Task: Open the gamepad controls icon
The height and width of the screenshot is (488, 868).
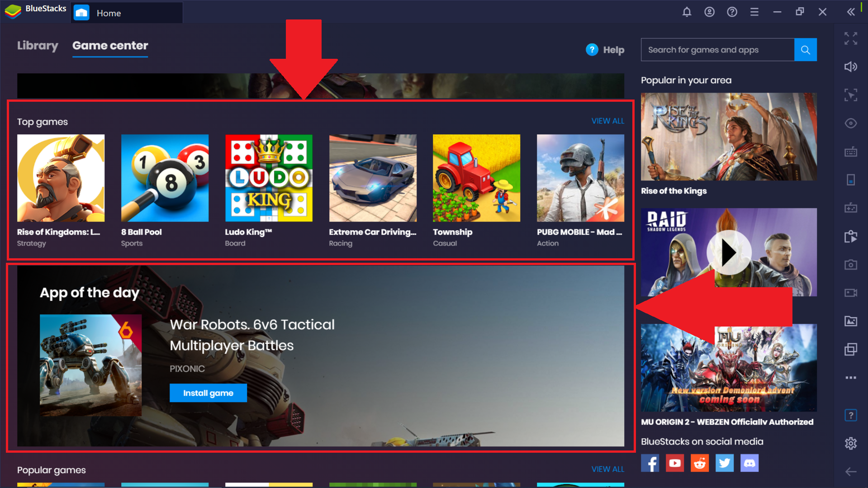Action: 851,208
